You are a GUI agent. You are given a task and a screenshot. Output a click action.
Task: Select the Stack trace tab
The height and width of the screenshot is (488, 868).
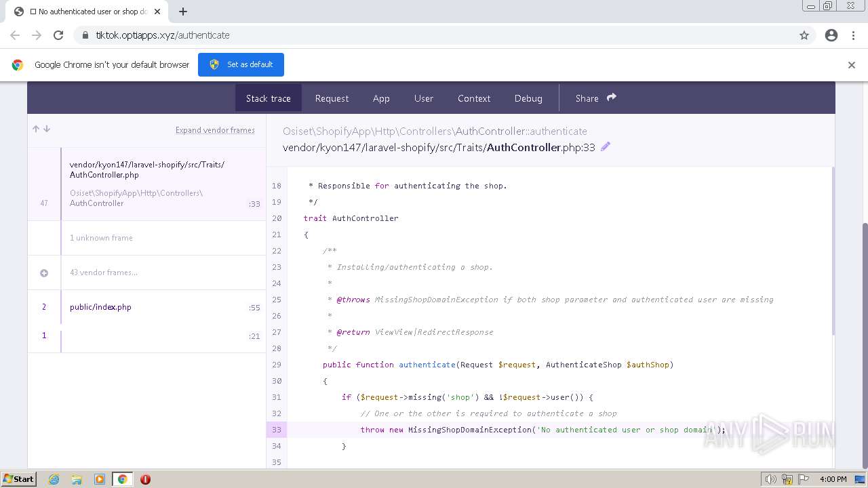pyautogui.click(x=269, y=98)
